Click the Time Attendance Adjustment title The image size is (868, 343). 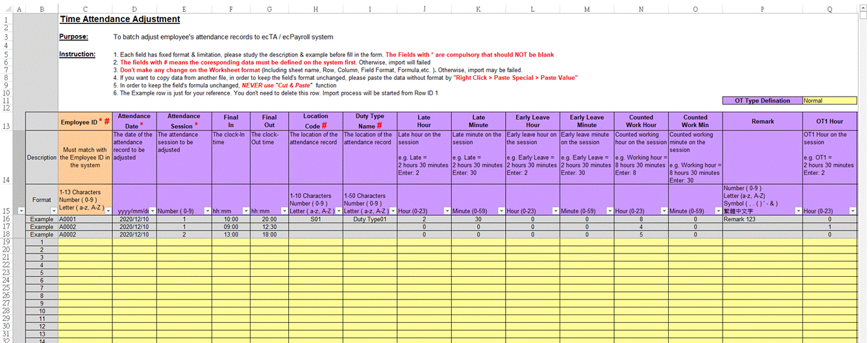pyautogui.click(x=119, y=19)
